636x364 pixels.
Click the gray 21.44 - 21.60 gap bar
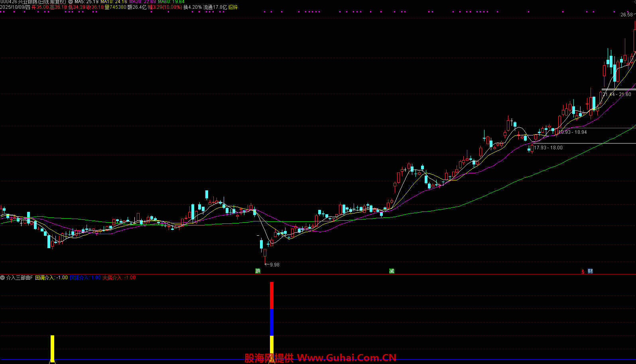tap(618, 90)
